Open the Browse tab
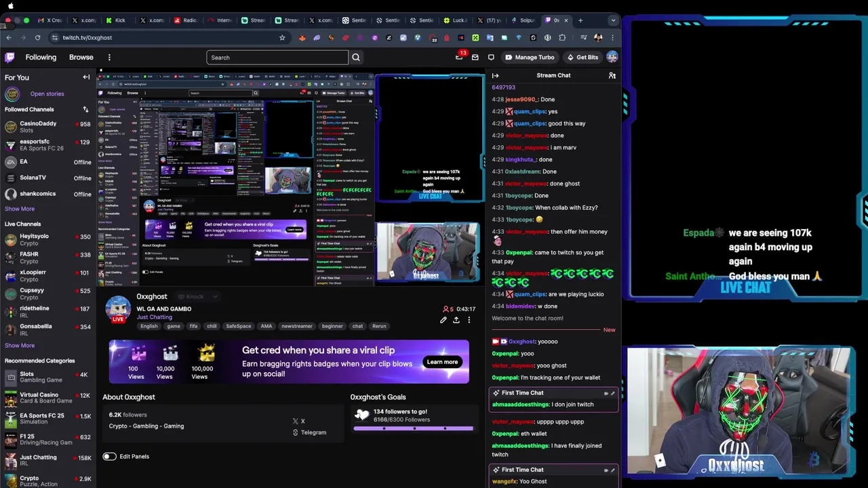 pos(81,58)
